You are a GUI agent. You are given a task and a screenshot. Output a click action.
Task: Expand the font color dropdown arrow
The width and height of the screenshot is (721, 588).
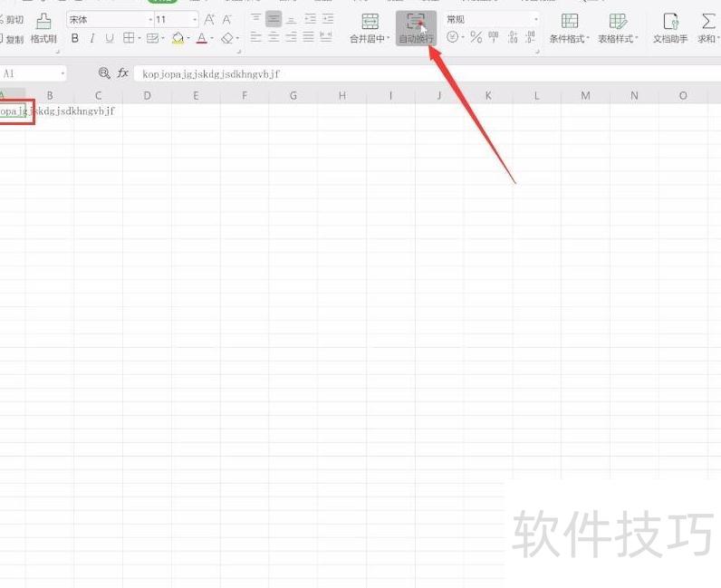[212, 39]
